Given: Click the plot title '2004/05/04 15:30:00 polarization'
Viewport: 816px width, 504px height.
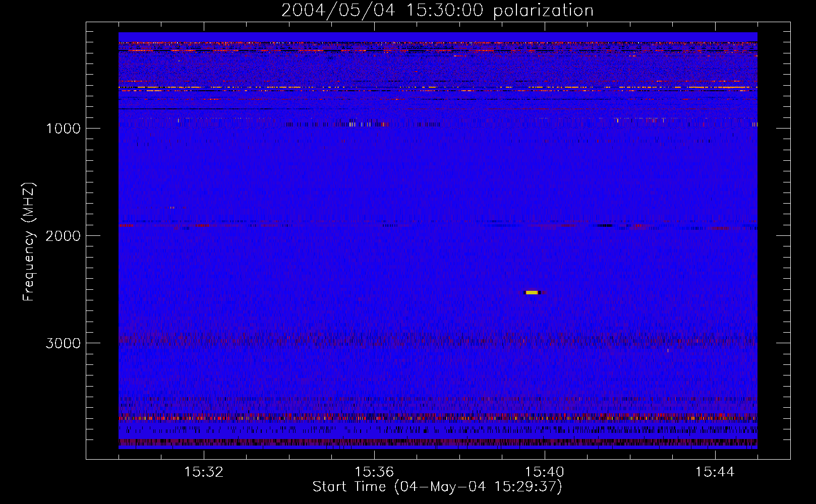Looking at the screenshot, I should [x=437, y=10].
